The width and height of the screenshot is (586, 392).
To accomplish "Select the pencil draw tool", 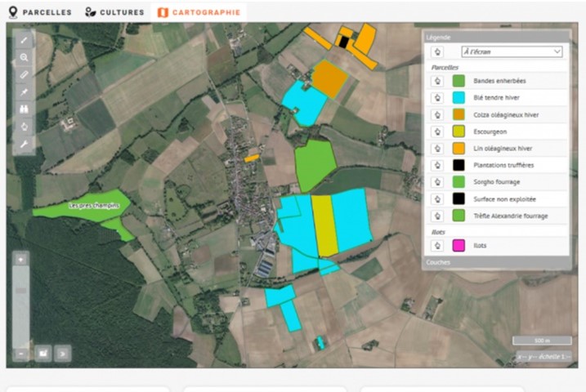I will (x=24, y=40).
